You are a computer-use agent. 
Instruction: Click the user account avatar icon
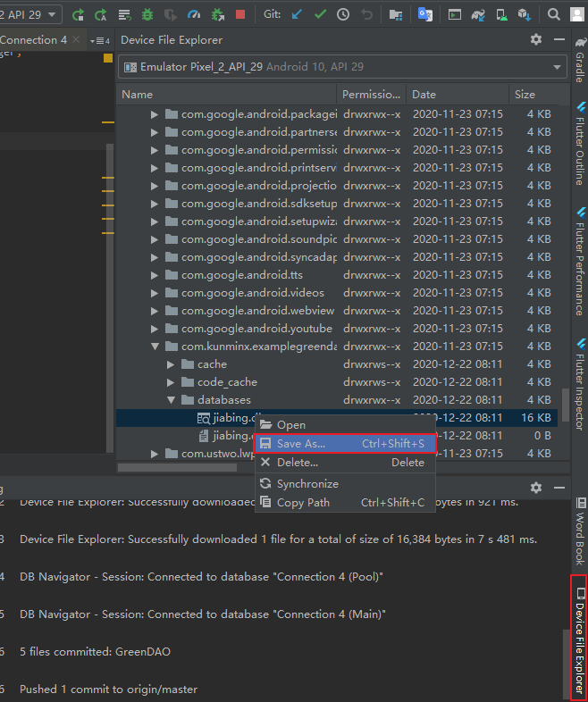click(576, 15)
